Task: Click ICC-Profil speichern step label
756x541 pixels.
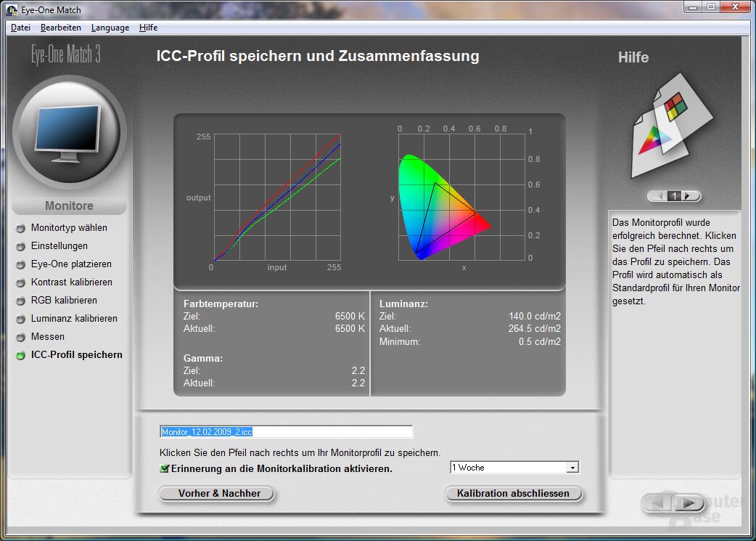Action: tap(77, 354)
